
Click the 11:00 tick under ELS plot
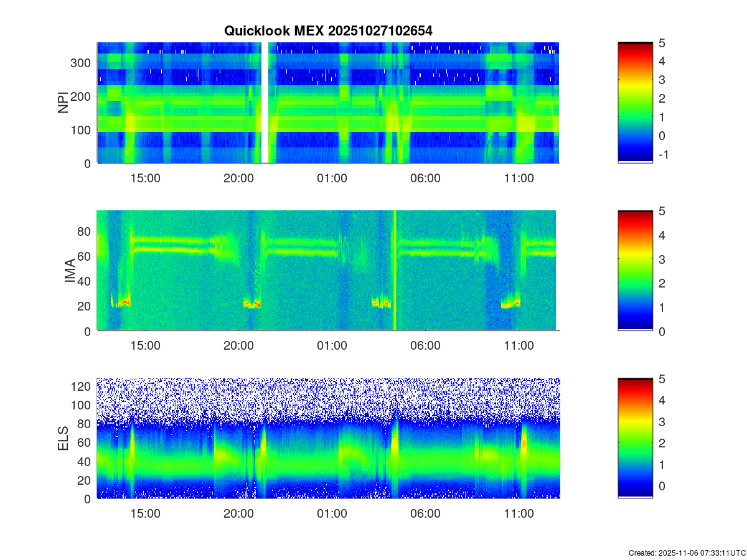pyautogui.click(x=519, y=514)
